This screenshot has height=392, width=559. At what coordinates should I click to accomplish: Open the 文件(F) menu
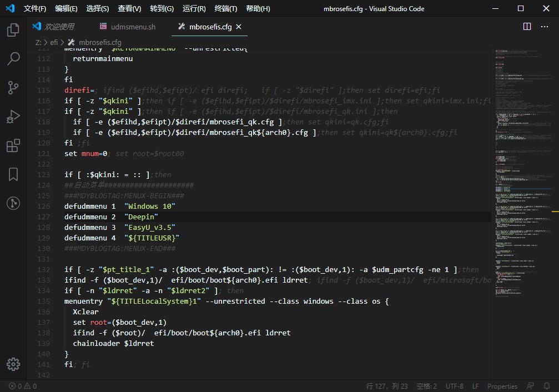pyautogui.click(x=36, y=8)
